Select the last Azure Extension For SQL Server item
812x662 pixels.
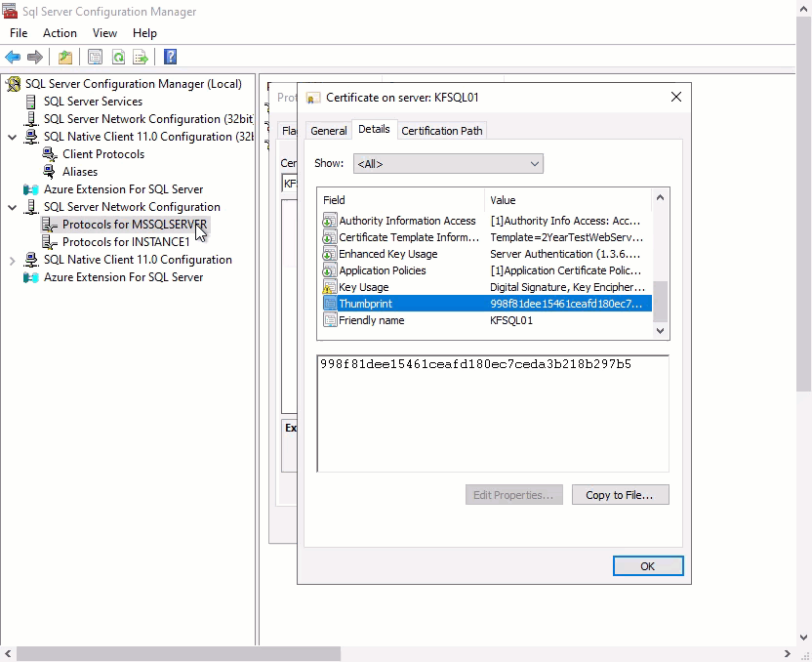(x=123, y=277)
